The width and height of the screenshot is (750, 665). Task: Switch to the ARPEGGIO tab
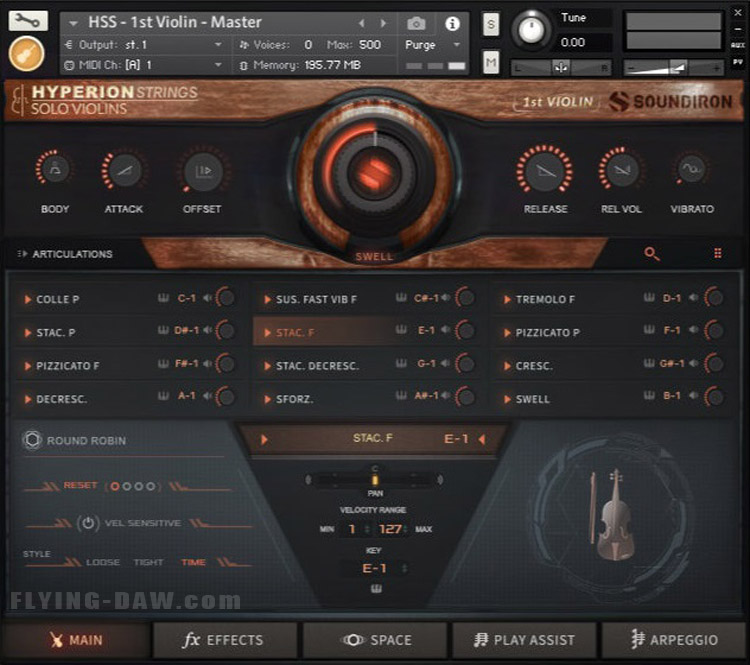coord(673,640)
